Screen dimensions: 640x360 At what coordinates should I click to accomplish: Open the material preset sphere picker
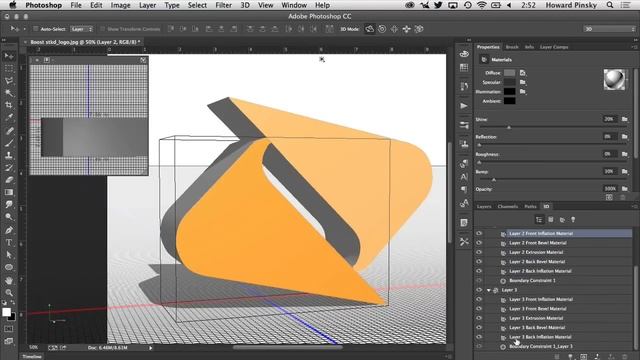click(x=614, y=80)
